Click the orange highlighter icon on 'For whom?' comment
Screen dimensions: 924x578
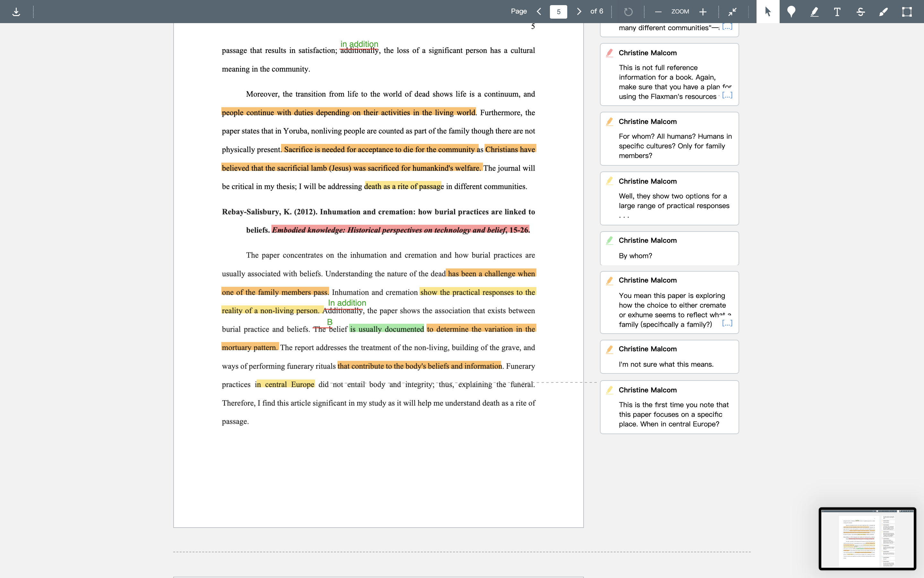609,122
